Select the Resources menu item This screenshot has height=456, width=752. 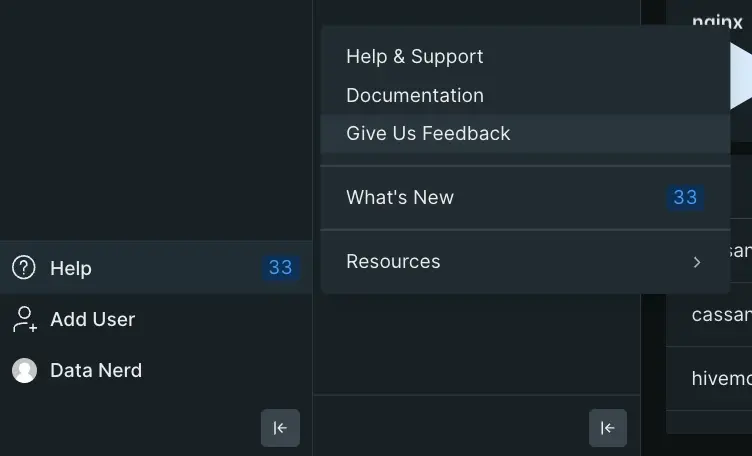point(393,262)
